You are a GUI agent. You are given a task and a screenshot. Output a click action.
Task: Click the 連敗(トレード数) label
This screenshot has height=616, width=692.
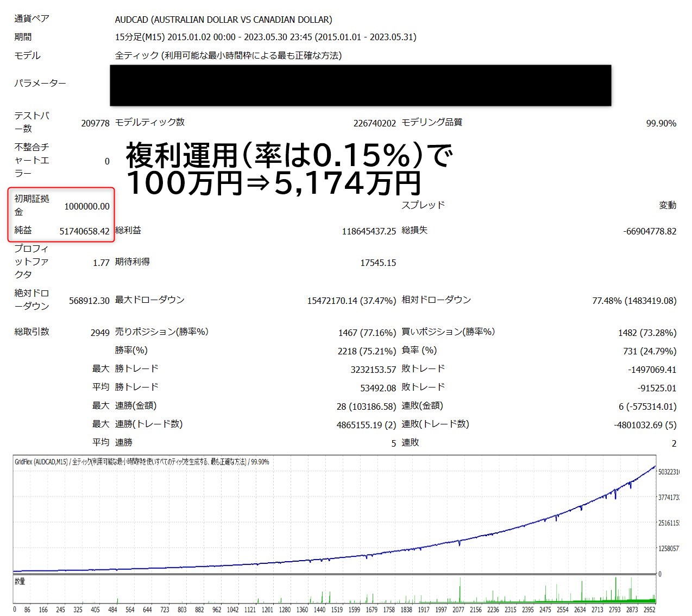click(x=435, y=424)
